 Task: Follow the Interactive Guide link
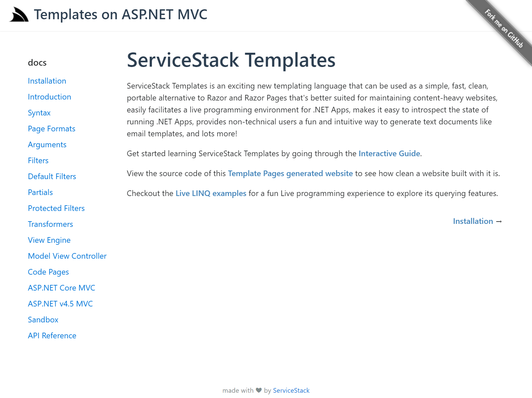coord(389,154)
